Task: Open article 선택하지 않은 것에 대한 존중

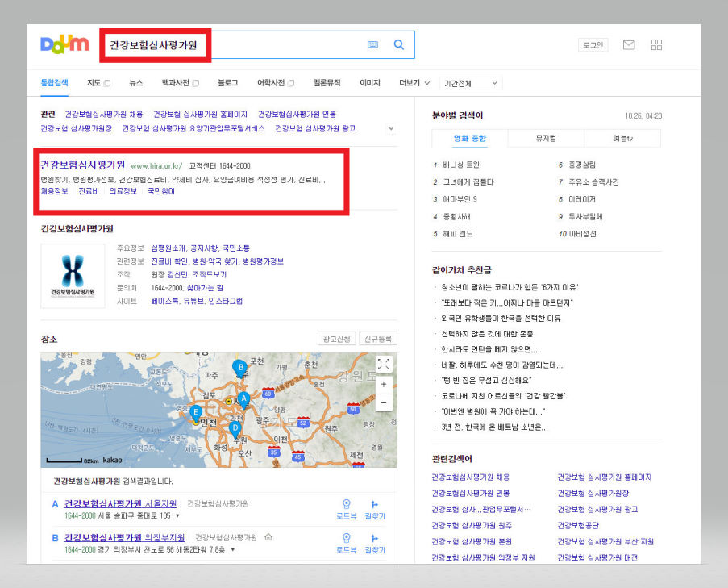Action: click(487, 334)
